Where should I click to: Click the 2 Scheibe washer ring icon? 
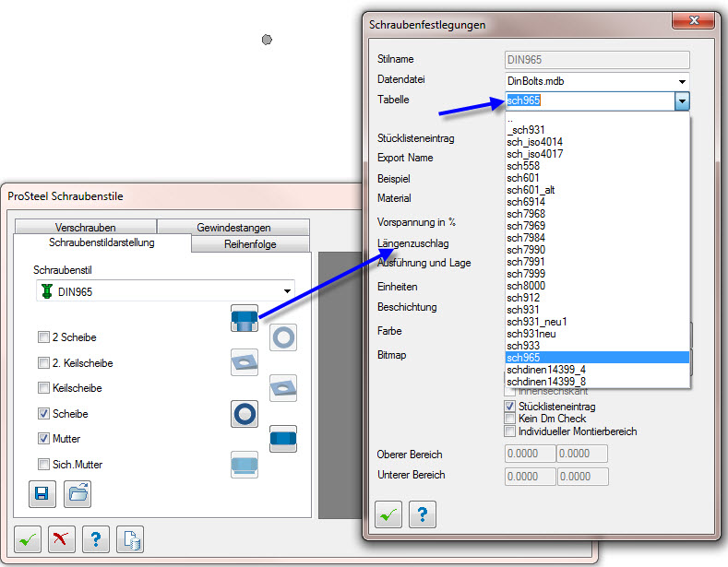(283, 337)
